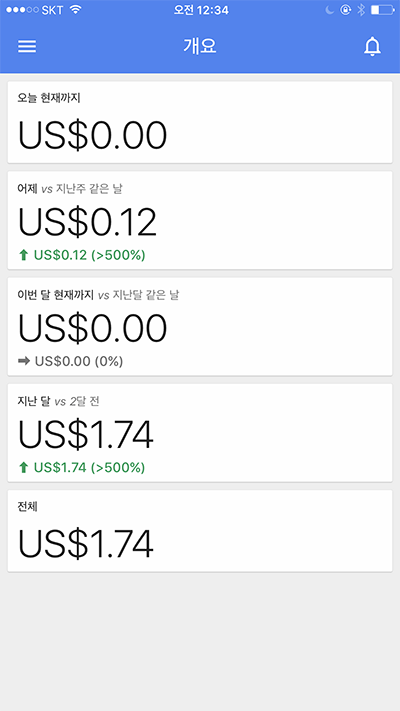
Task: Tap the green up arrow under the 지난 달 amount
Action: 24,468
